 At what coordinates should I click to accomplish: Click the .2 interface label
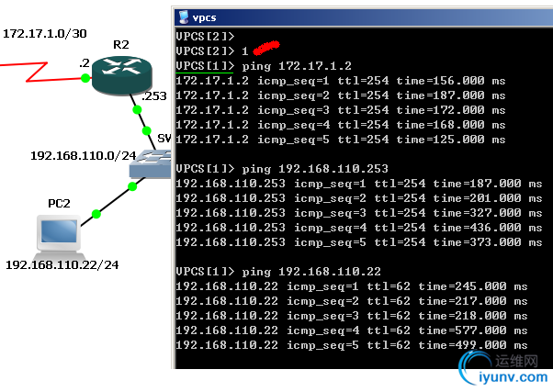click(85, 62)
